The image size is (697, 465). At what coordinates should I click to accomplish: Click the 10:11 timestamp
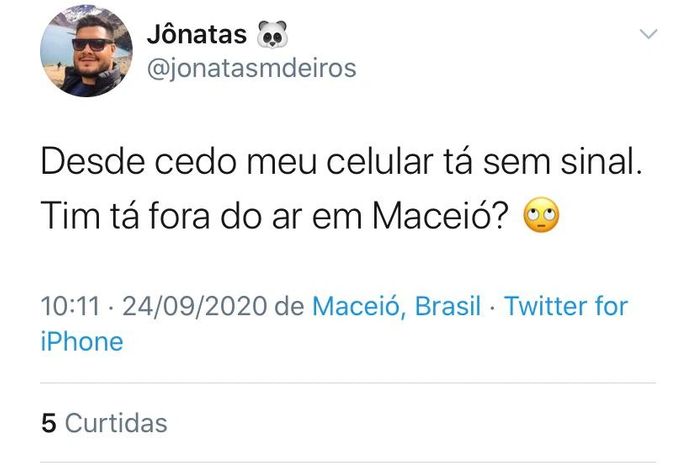pos(69,306)
